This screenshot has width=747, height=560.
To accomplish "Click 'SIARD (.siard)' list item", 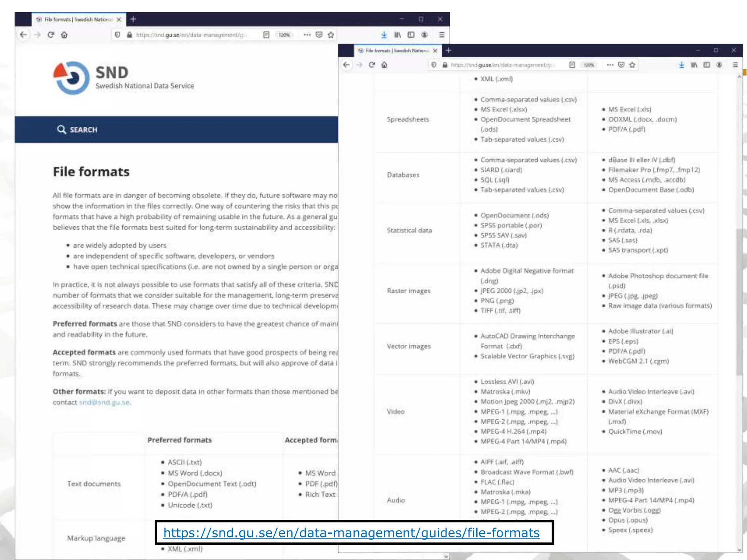I will (x=501, y=170).
